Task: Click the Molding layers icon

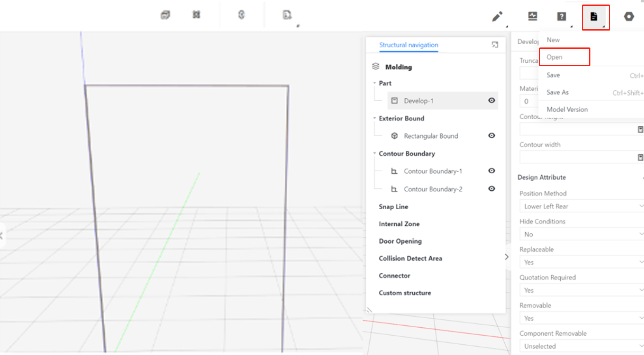Action: point(376,66)
